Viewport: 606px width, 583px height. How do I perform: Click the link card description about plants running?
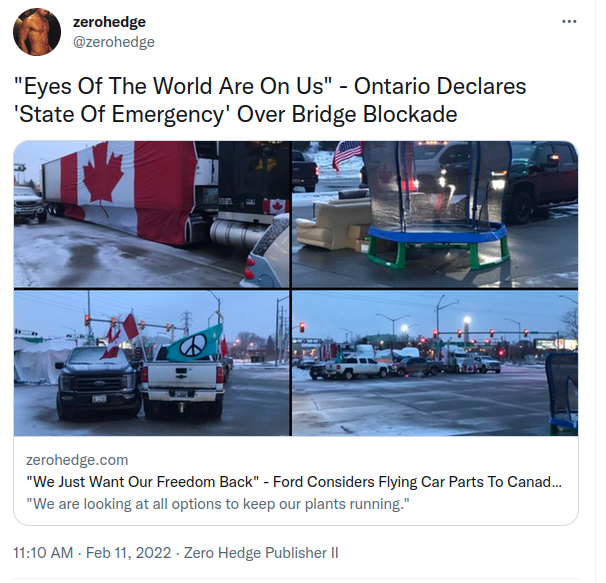click(218, 504)
